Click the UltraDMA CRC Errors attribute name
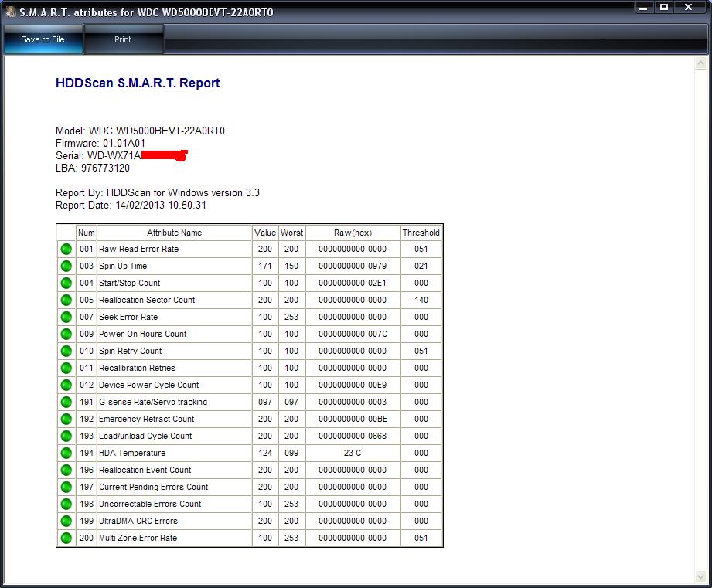Viewport: 712px width, 588px height. click(x=138, y=522)
